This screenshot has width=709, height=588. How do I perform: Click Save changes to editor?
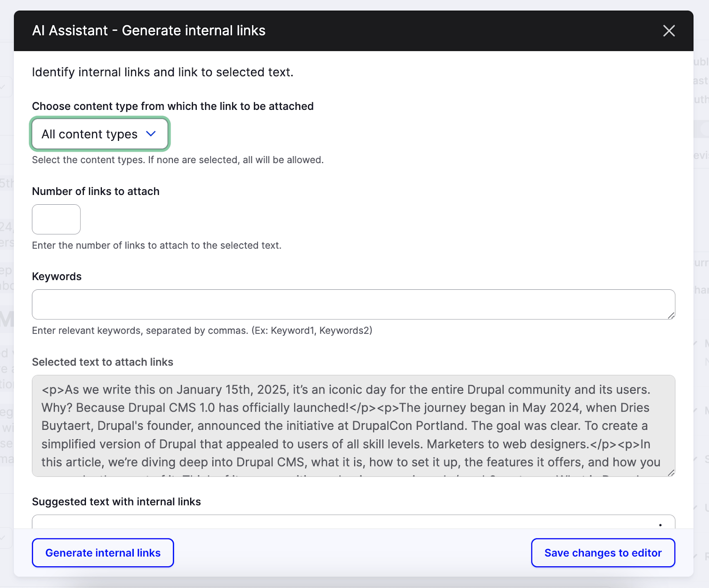(x=603, y=553)
